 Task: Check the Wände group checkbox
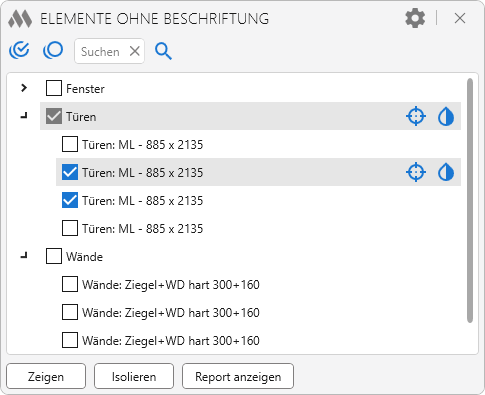[54, 256]
